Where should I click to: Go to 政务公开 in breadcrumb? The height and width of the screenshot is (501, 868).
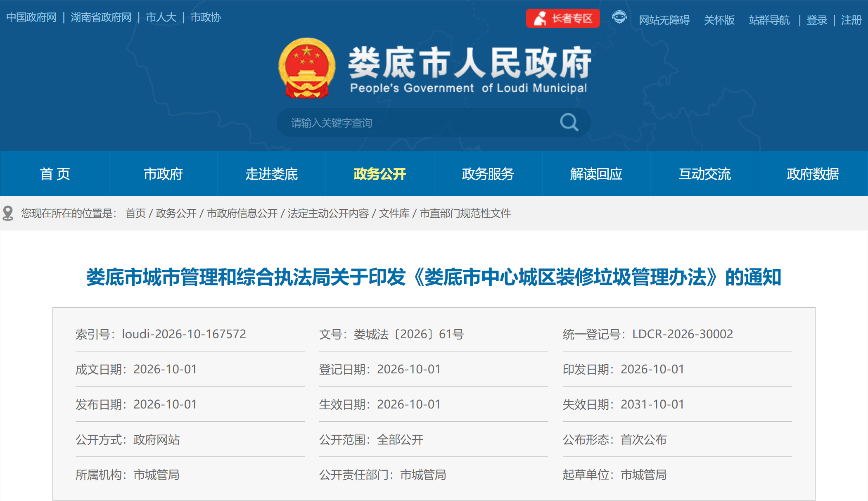coord(176,213)
